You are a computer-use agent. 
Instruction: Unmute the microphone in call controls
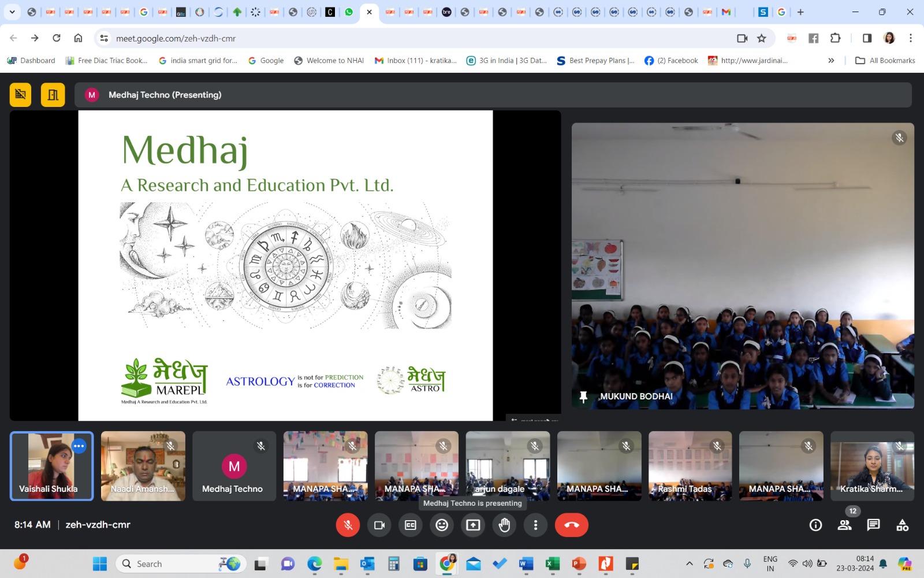[x=348, y=525]
